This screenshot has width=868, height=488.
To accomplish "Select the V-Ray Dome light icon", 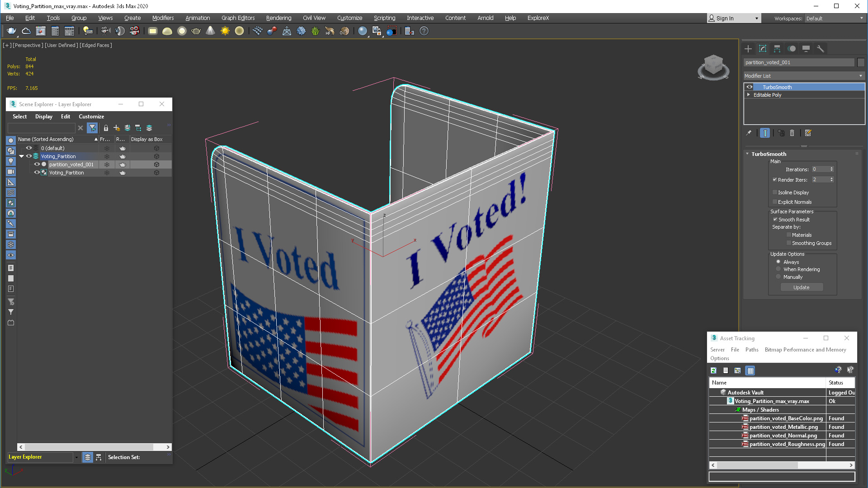I will click(167, 31).
